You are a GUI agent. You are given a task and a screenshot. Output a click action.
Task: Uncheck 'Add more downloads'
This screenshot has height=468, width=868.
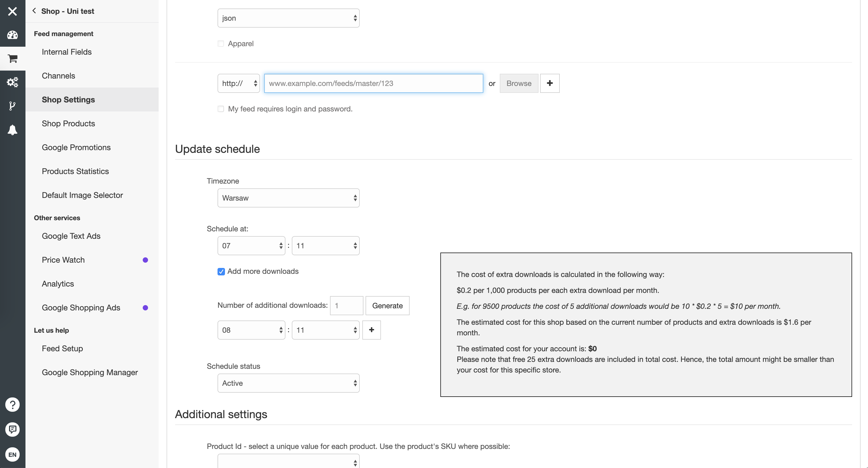[x=221, y=271]
